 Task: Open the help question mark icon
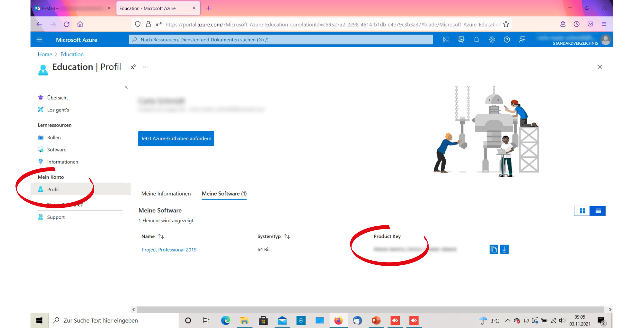pos(507,40)
